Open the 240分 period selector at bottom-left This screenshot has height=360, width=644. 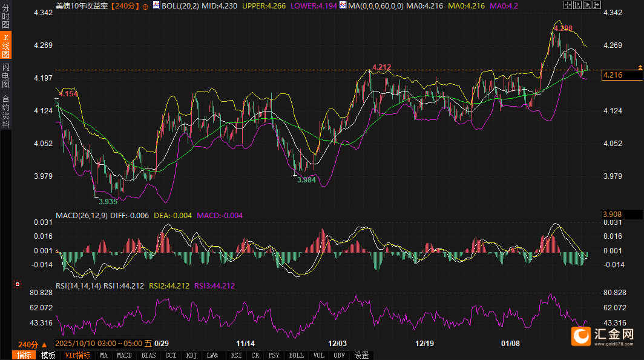pos(32,344)
